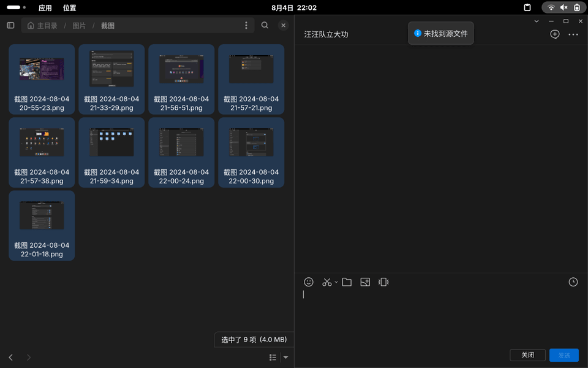Select thumbnail 截图 2024-08-04 20-55-23.png
Screen dimensions: 588x368
42,79
